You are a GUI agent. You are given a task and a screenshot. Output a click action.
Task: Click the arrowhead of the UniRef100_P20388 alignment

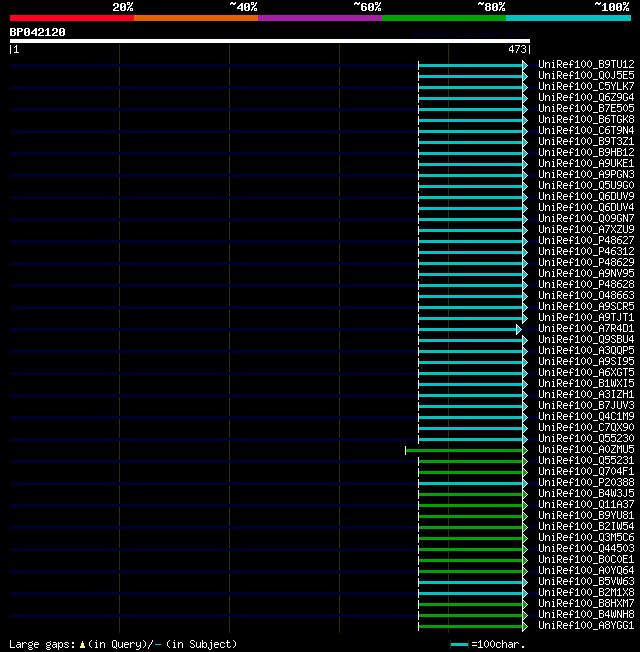pos(525,483)
